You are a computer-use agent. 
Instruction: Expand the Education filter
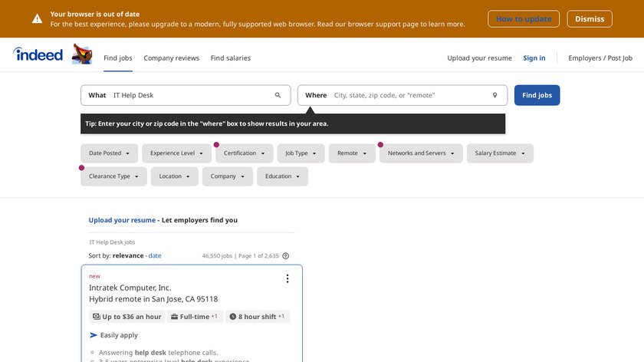pos(283,176)
